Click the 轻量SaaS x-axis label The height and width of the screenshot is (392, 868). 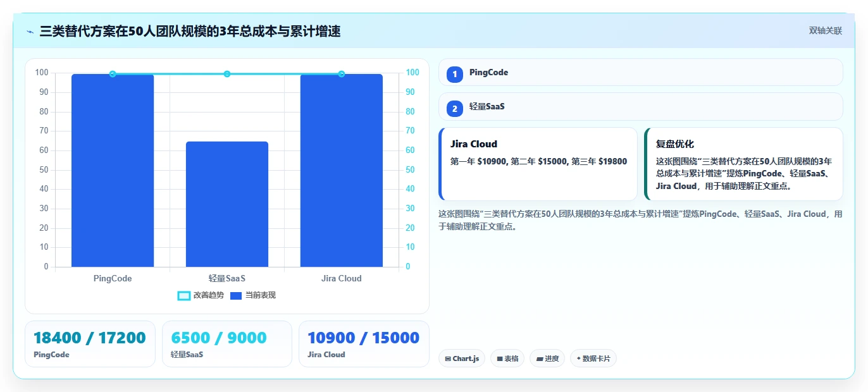click(227, 278)
